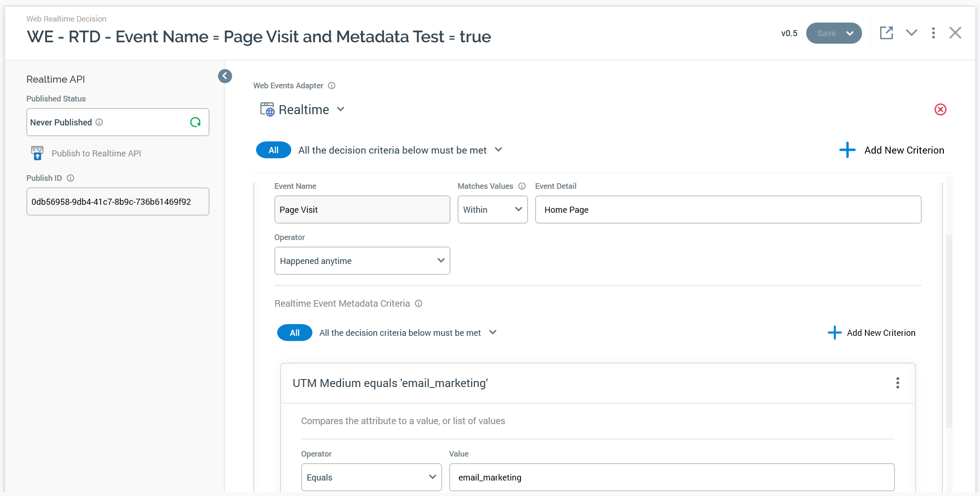The height and width of the screenshot is (496, 980).
Task: Open the three-dot menu in header
Action: click(933, 33)
